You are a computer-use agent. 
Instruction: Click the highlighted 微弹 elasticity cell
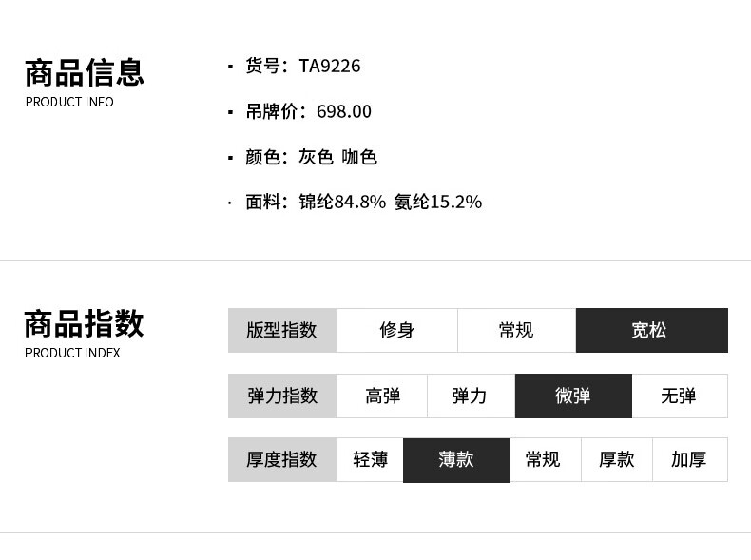point(574,396)
